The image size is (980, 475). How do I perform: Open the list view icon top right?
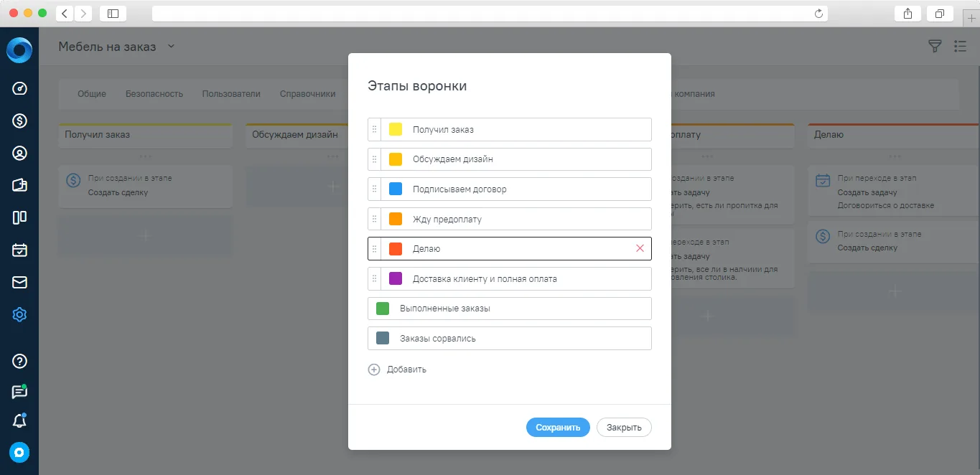(x=960, y=47)
